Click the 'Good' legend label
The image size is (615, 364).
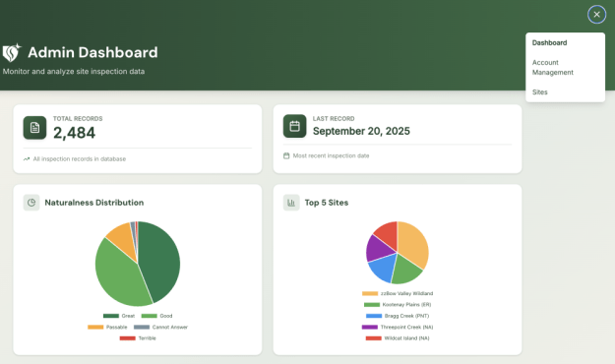[166, 316]
